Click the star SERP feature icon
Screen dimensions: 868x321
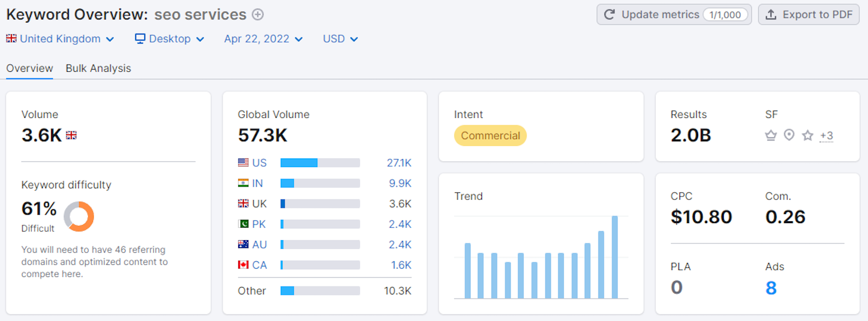(807, 135)
